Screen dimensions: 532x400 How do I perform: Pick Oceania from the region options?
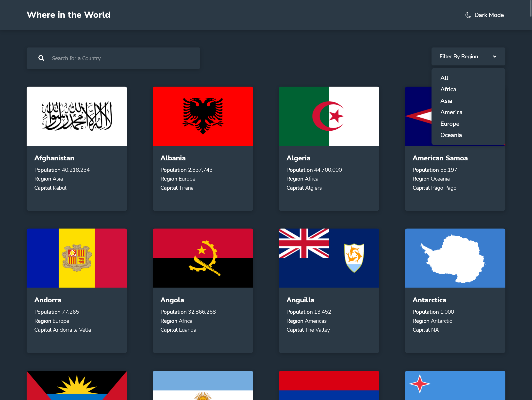[451, 135]
